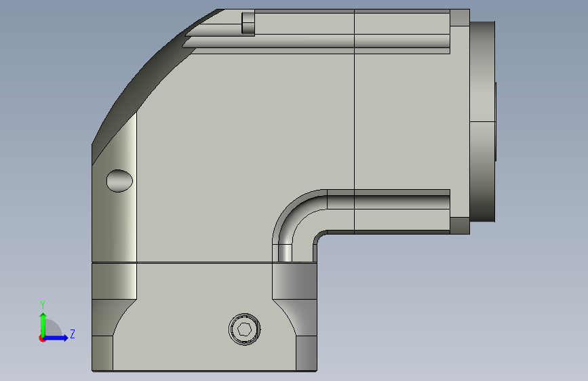The height and width of the screenshot is (381, 588).
Task: Click the hex socket screw head
Action: [245, 329]
